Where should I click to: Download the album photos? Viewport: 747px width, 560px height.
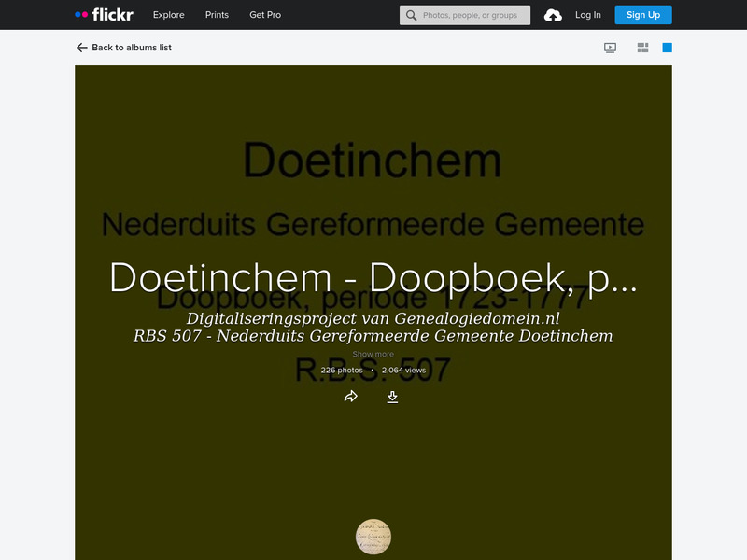click(x=393, y=396)
